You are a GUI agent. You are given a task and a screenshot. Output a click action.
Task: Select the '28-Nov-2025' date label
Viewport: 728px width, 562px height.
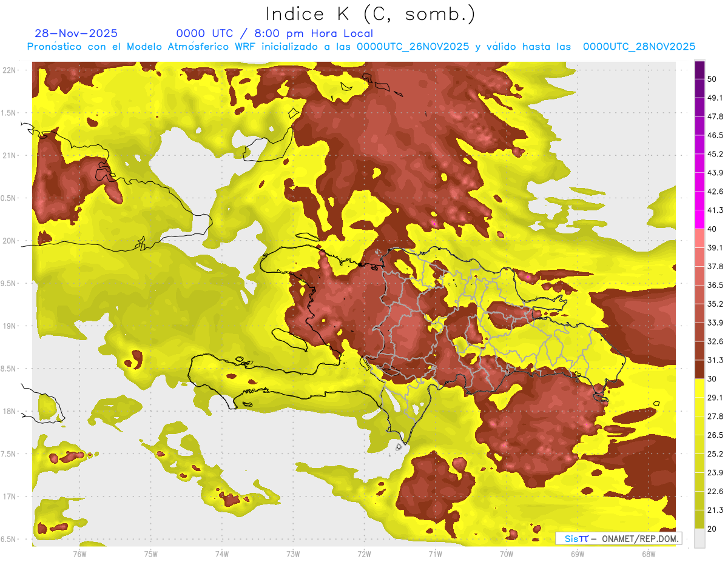76,33
